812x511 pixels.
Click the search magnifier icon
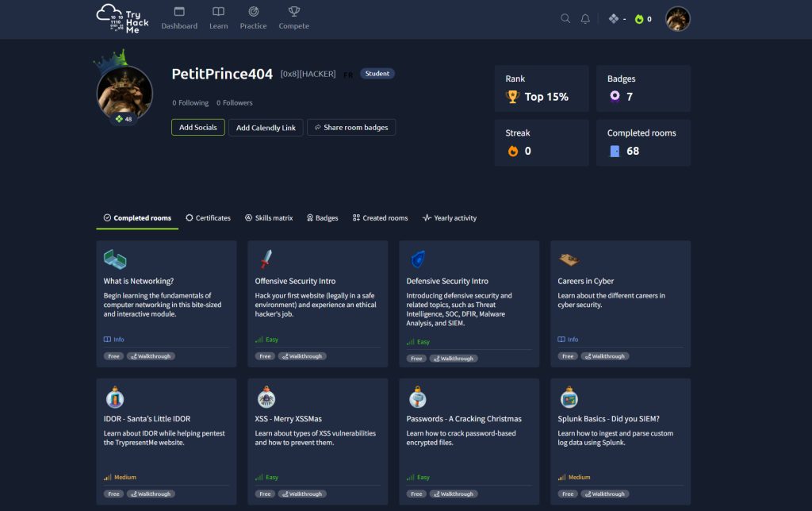point(565,19)
